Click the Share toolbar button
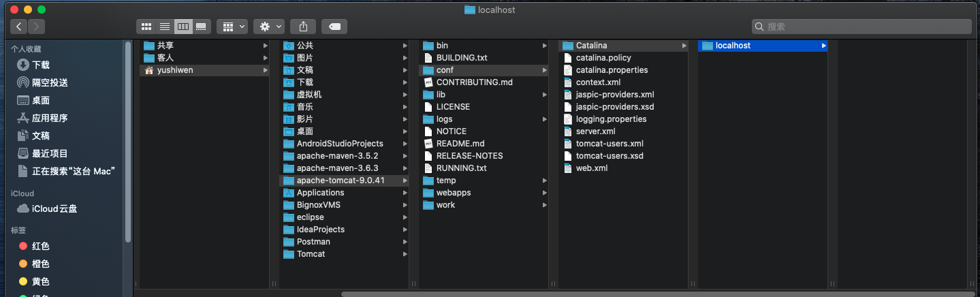 click(303, 27)
